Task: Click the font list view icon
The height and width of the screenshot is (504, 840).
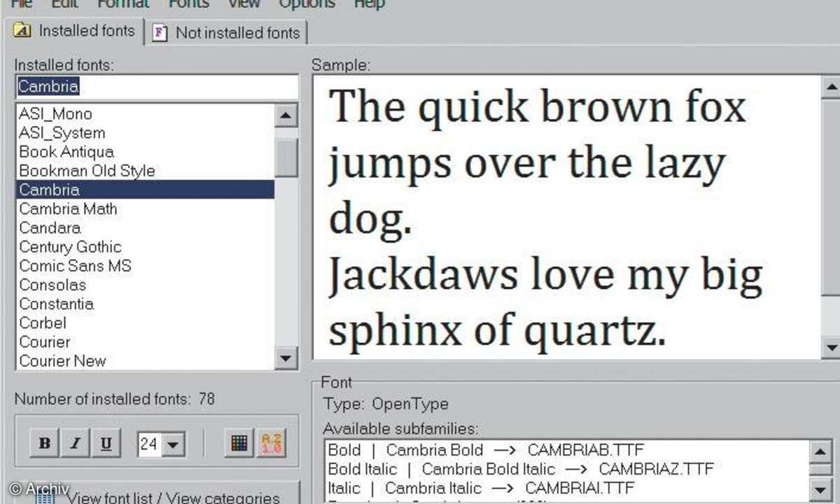Action: 44,498
